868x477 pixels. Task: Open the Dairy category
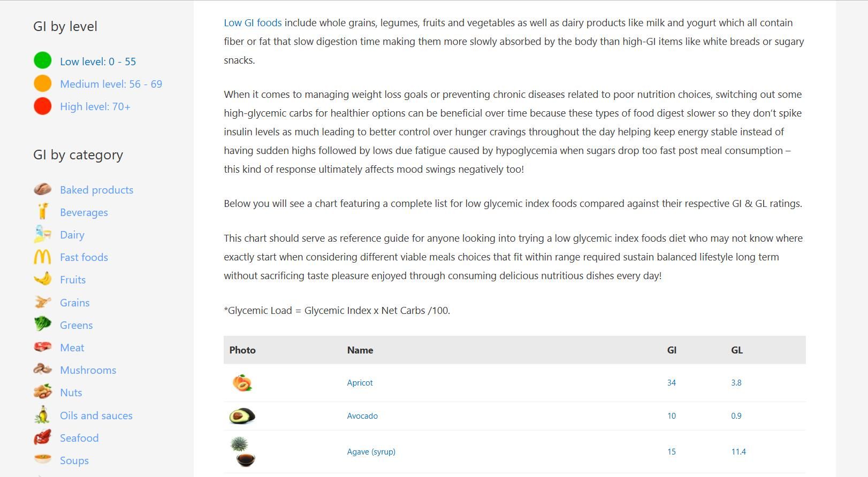click(72, 235)
